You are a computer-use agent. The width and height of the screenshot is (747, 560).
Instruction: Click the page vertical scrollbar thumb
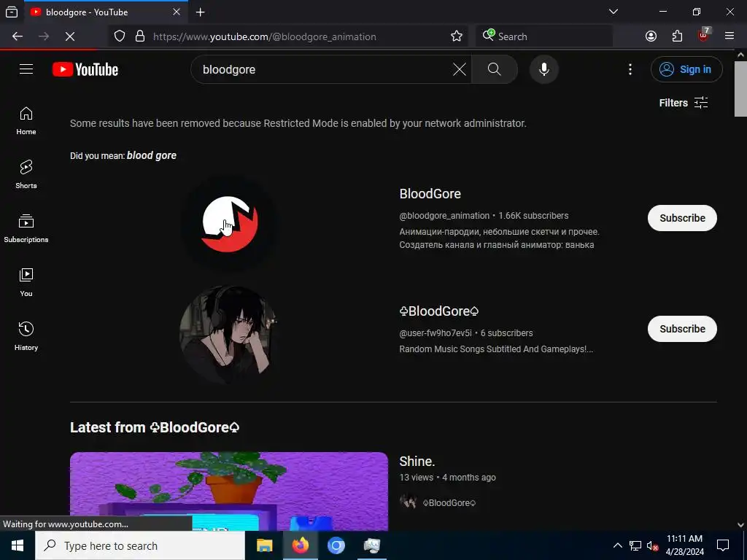[x=740, y=88]
